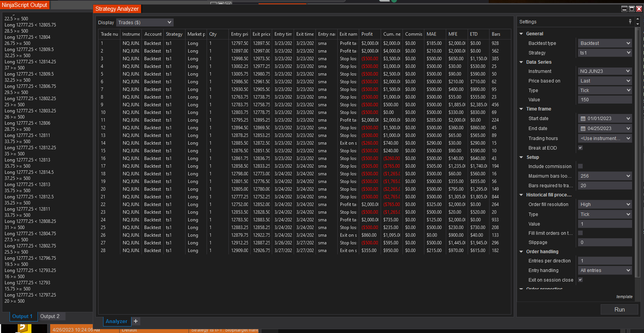Viewport: 644px width, 333px height.
Task: Minimize the Strategy Analyzer window
Action: [x=624, y=9]
